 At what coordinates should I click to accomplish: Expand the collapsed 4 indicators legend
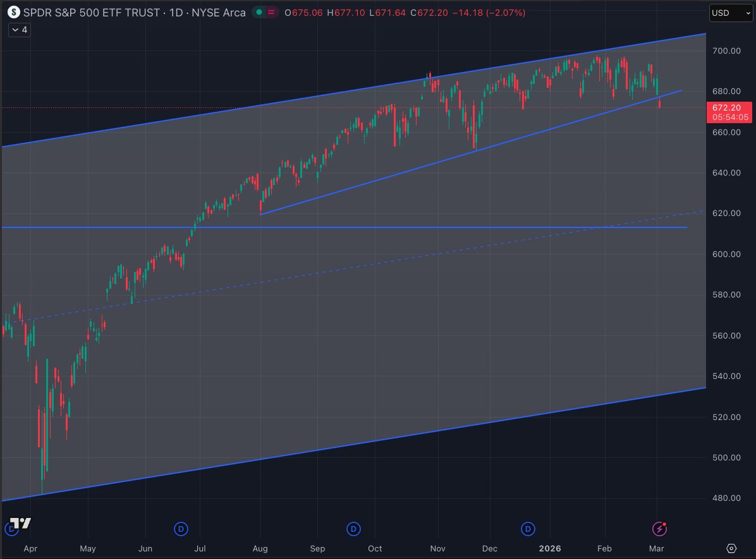tap(20, 30)
